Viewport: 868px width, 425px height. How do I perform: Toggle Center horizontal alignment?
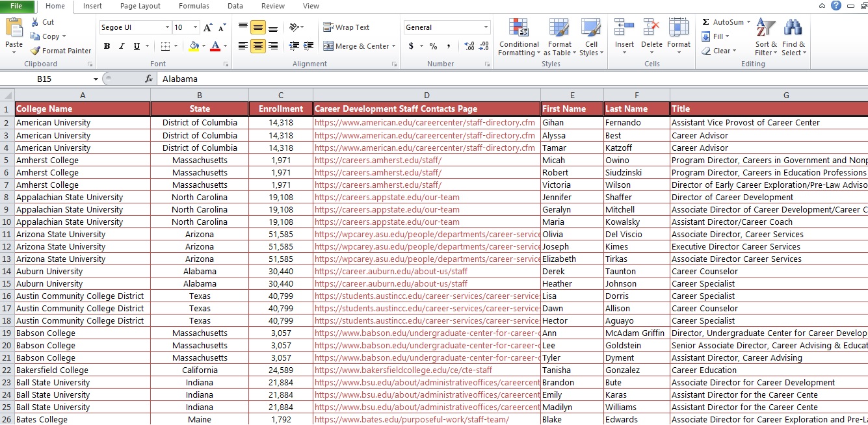pyautogui.click(x=258, y=46)
